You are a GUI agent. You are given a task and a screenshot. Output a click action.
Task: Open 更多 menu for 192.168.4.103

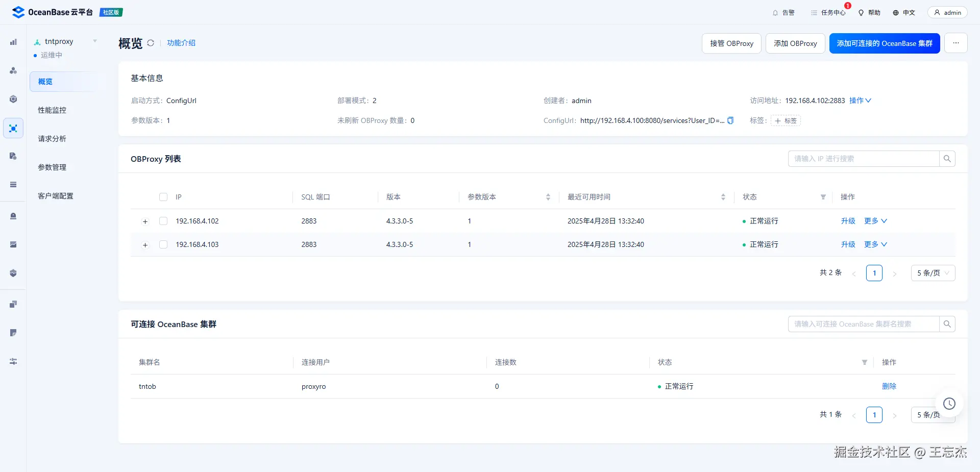876,244
